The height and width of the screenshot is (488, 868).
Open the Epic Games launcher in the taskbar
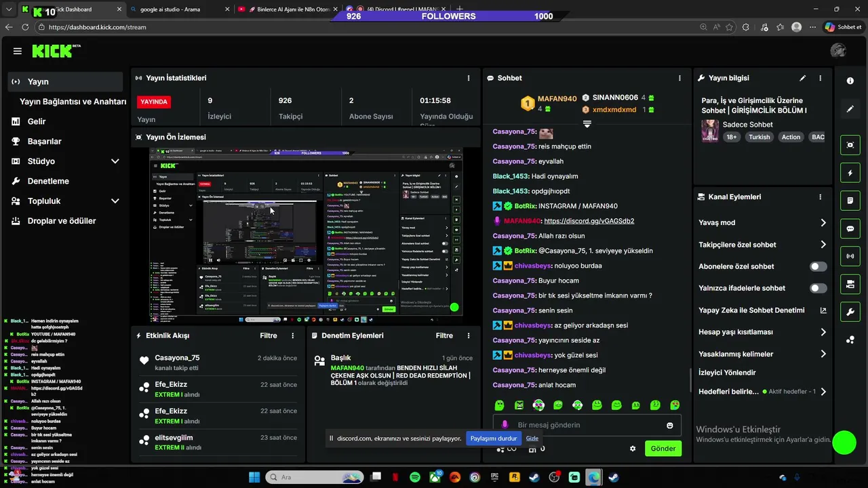click(x=494, y=477)
